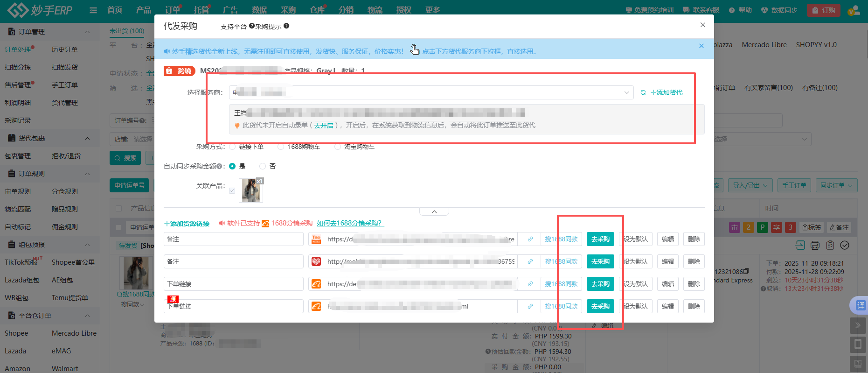Dismiss the blue notice banner
The image size is (868, 373).
701,46
